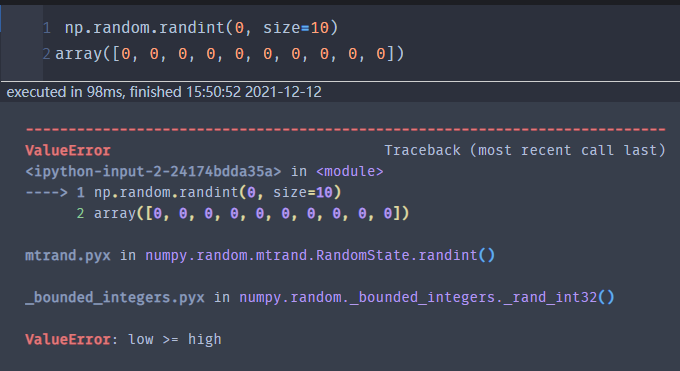This screenshot has width=680, height=371.
Task: Click bold ValueError heading beside Traceback
Action: (x=68, y=151)
